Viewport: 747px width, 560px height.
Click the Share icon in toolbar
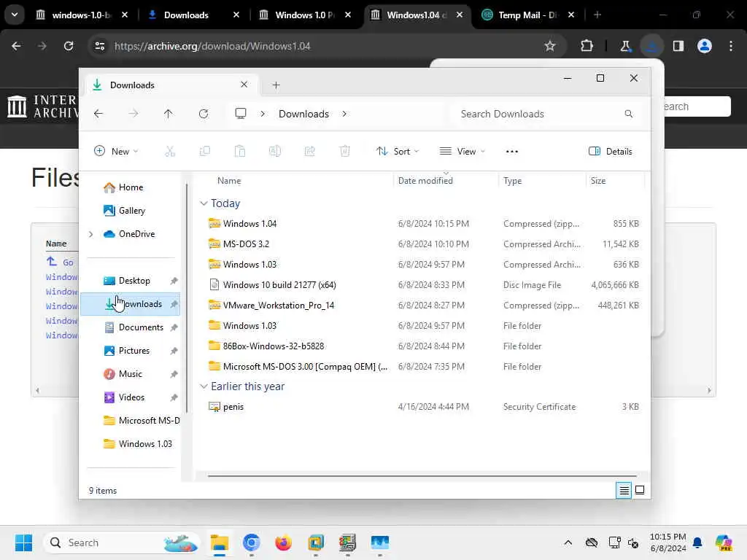[x=309, y=152]
